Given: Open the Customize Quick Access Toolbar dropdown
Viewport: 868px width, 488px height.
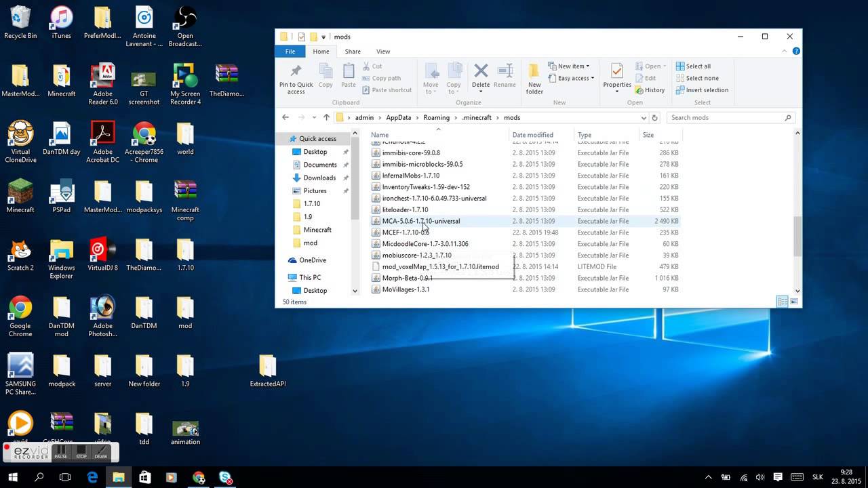Looking at the screenshot, I should click(x=323, y=37).
